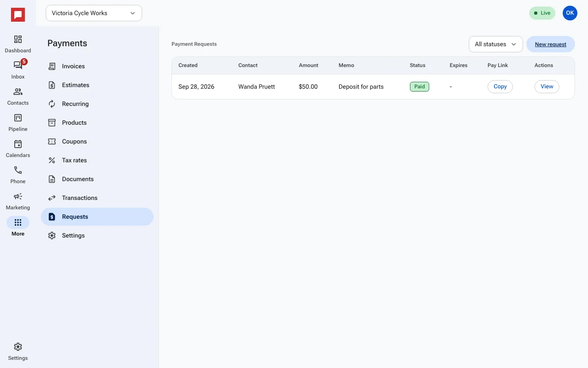Open the Pipeline board icon
Screen dimensions: 588x368
18,118
